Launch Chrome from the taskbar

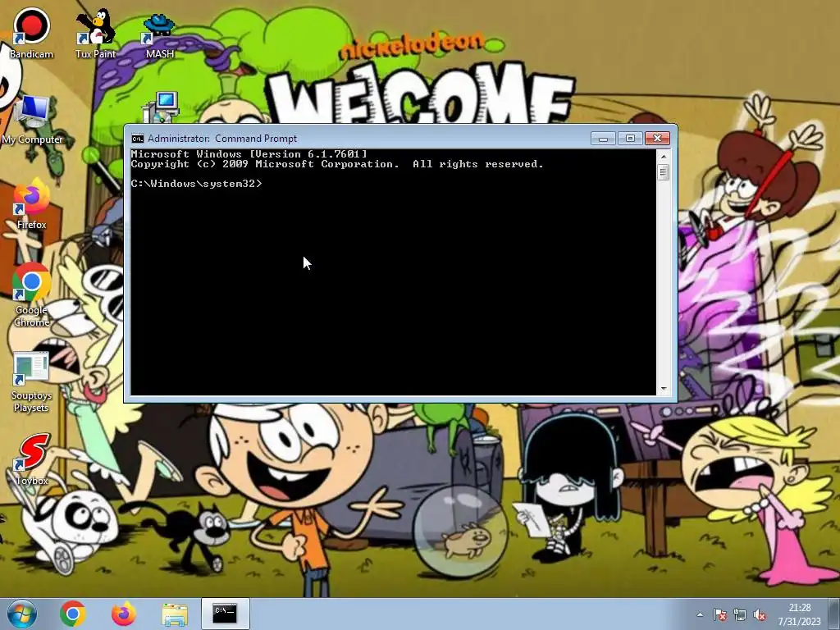[73, 614]
